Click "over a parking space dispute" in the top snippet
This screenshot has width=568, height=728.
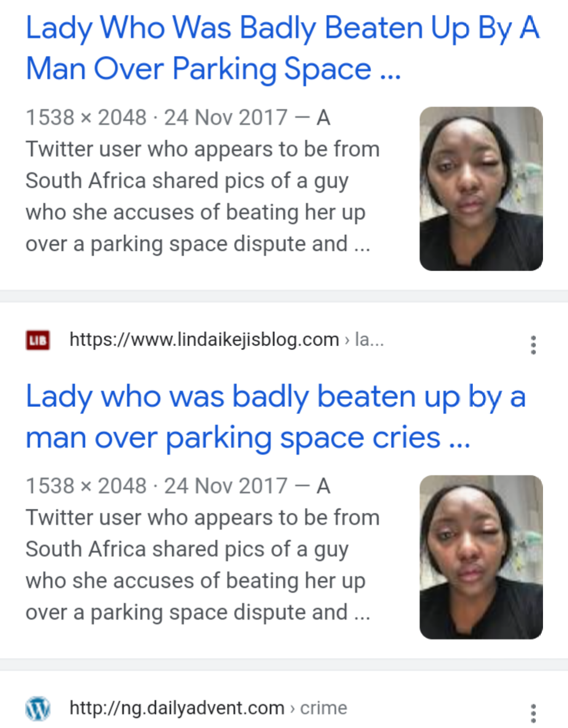(x=186, y=244)
